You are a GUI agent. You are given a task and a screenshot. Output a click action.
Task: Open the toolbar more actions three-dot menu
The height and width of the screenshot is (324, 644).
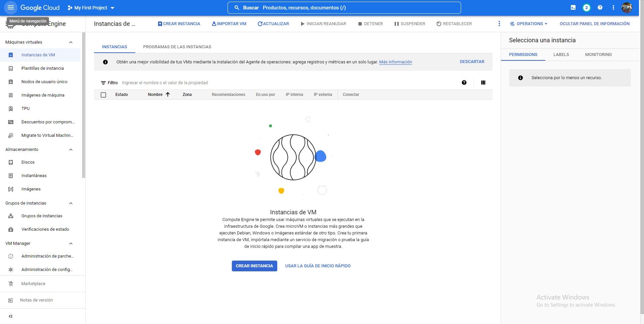tap(499, 23)
